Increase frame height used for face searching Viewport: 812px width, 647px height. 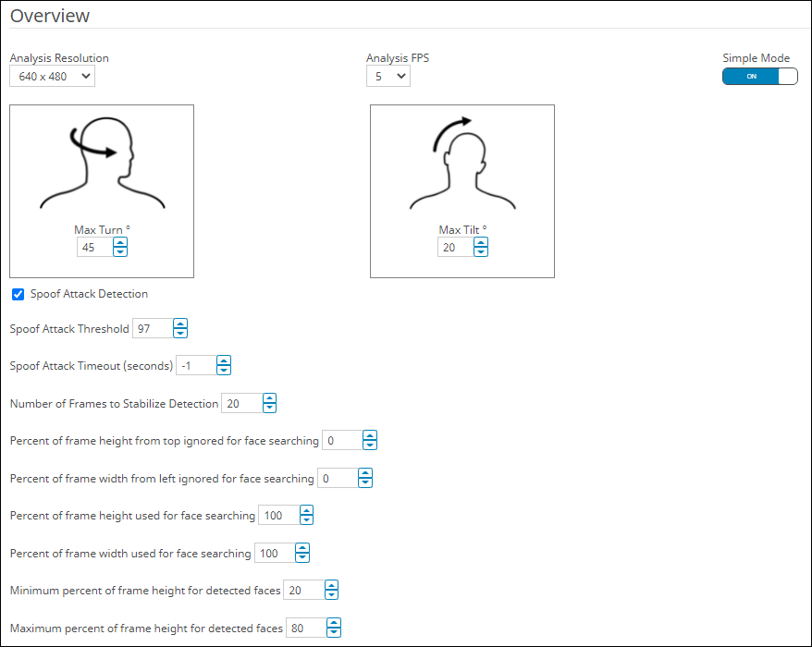[x=306, y=510]
